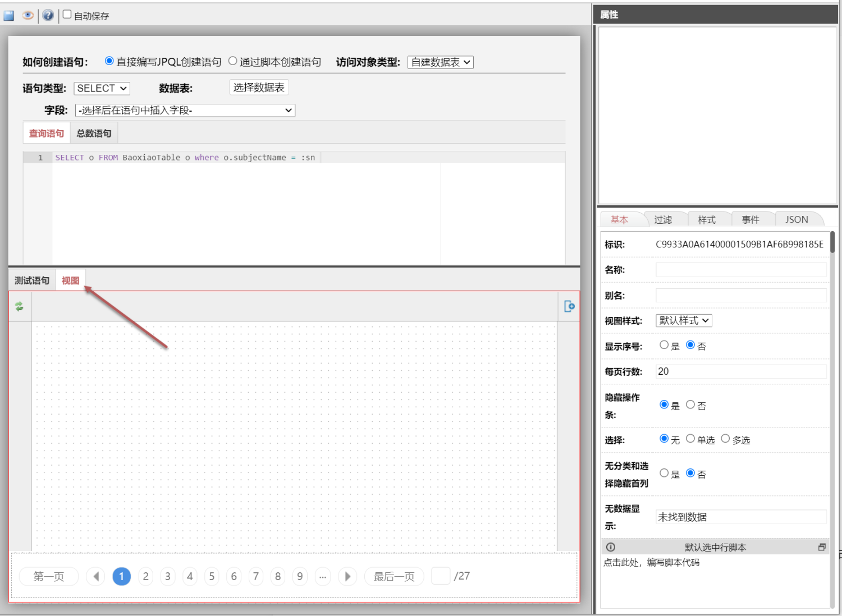Click the 名称 input field
Screen dimensions: 842x616
point(740,270)
